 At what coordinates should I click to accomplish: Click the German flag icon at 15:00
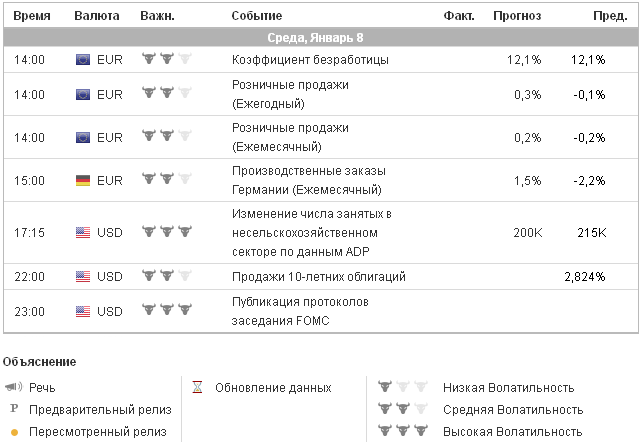83,180
